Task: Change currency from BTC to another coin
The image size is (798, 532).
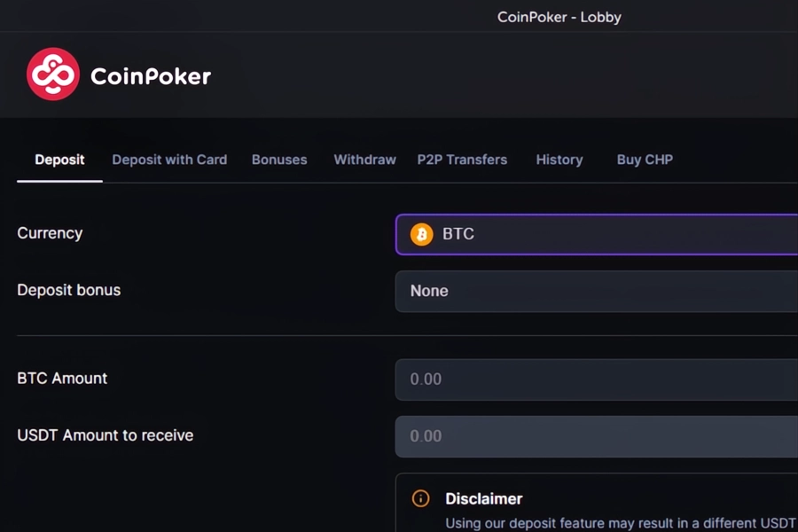Action: tap(594, 234)
